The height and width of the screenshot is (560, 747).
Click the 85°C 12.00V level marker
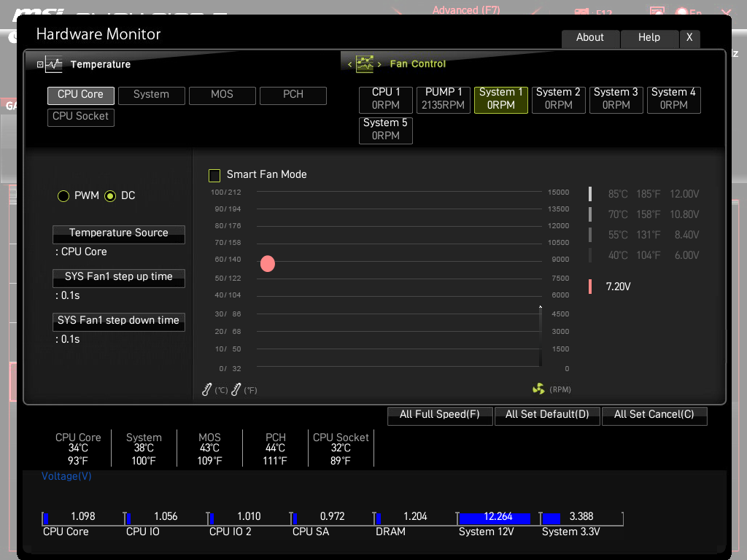[590, 194]
